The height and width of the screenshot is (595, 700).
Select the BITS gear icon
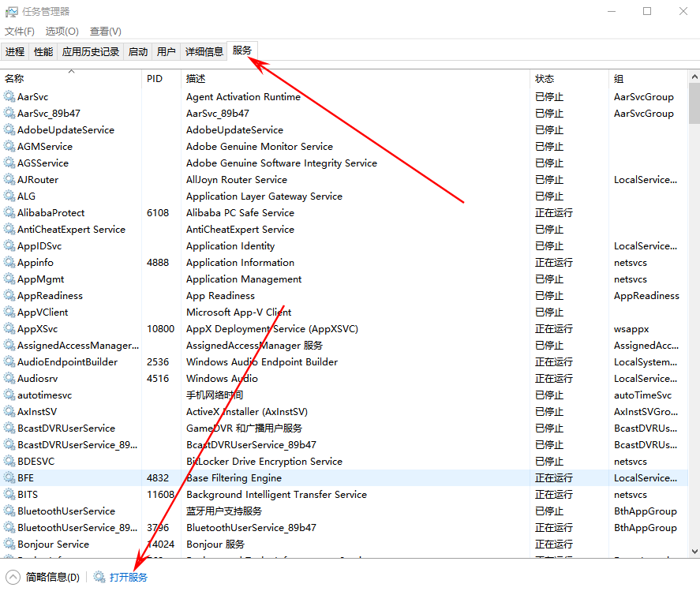(9, 494)
